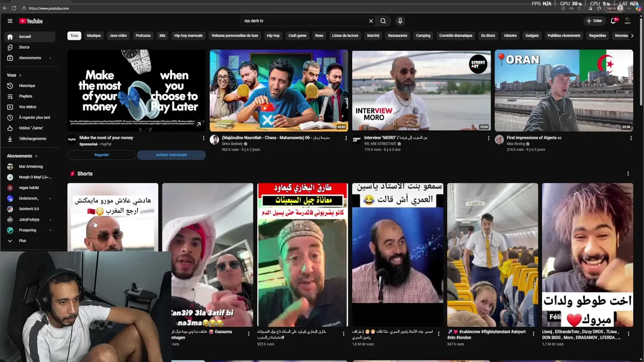
Task: Open options menu for PayPal ad
Action: (x=203, y=138)
